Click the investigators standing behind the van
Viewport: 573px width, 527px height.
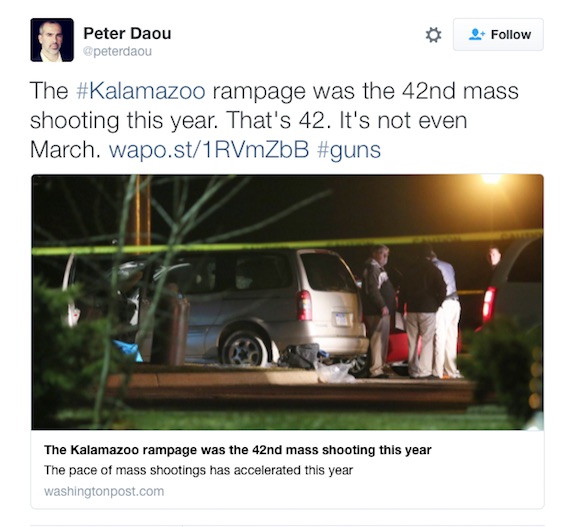[413, 311]
